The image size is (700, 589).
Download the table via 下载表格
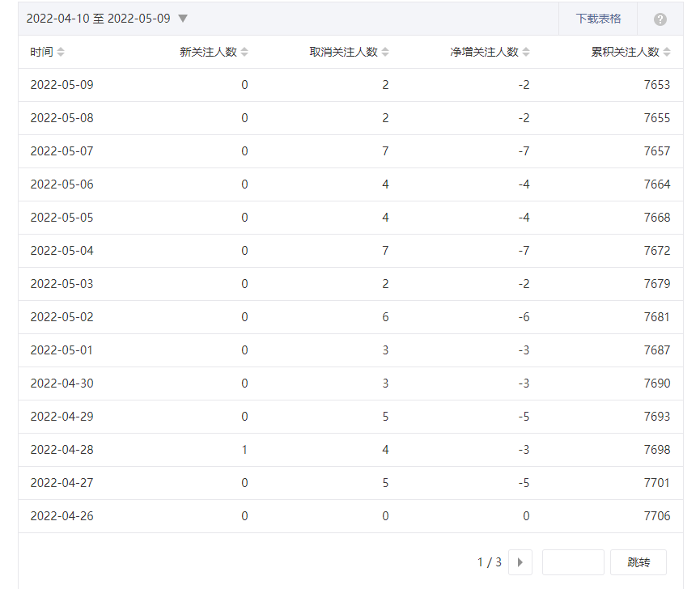[598, 19]
